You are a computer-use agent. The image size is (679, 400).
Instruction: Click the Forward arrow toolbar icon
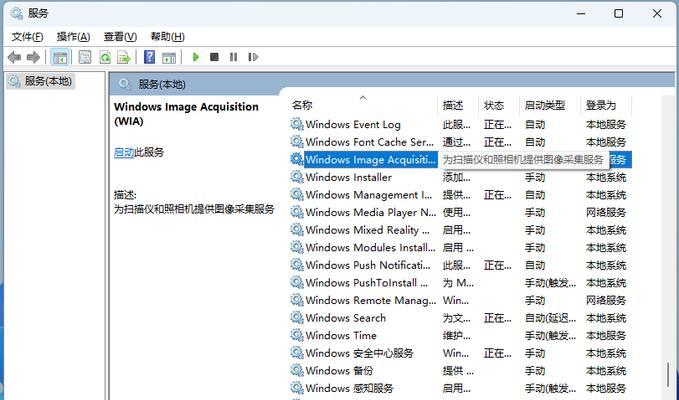(33, 57)
